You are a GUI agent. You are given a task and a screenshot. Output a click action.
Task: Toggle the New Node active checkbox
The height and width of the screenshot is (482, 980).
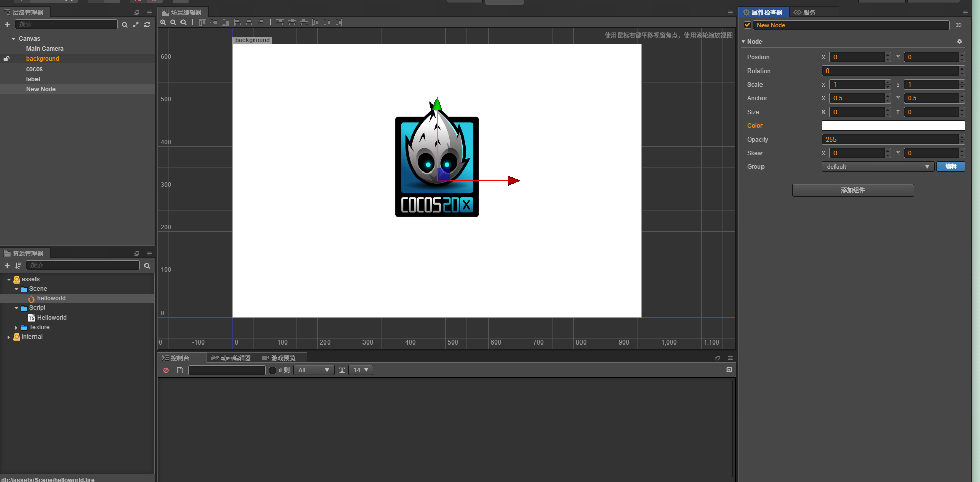point(747,25)
